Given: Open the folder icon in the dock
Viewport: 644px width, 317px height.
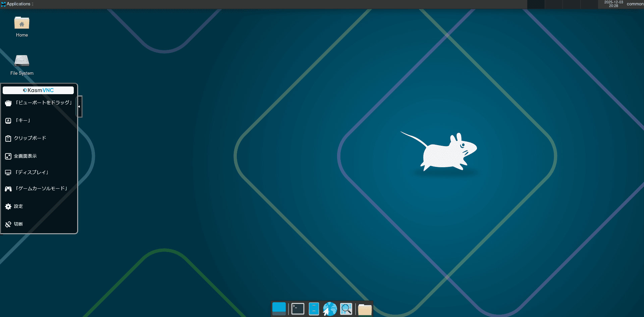Looking at the screenshot, I should click(x=365, y=309).
